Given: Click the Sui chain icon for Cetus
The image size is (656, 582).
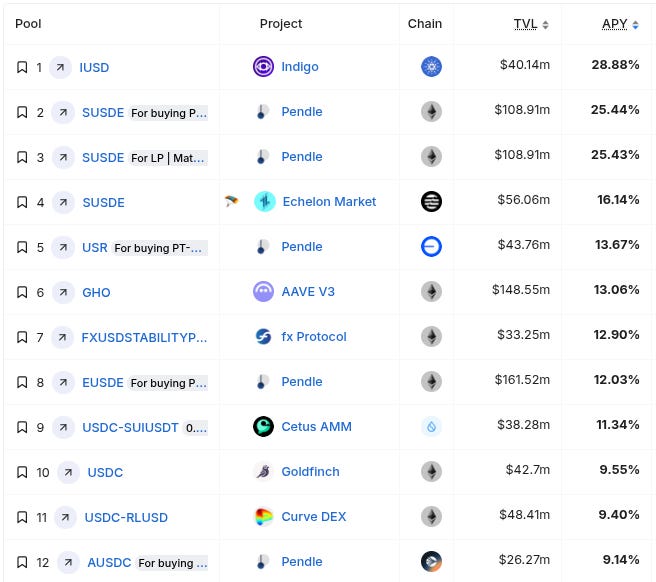Looking at the screenshot, I should [431, 426].
